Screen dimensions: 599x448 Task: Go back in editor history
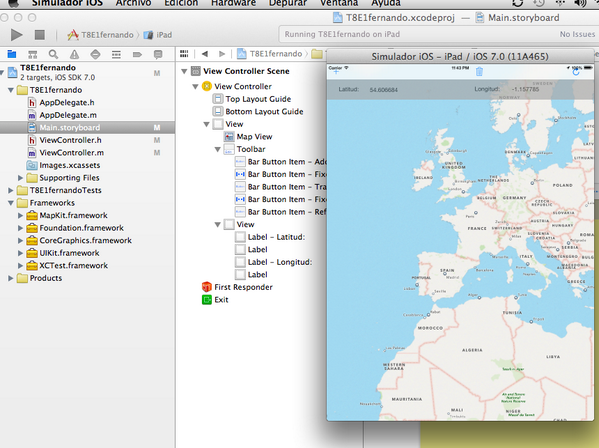205,54
